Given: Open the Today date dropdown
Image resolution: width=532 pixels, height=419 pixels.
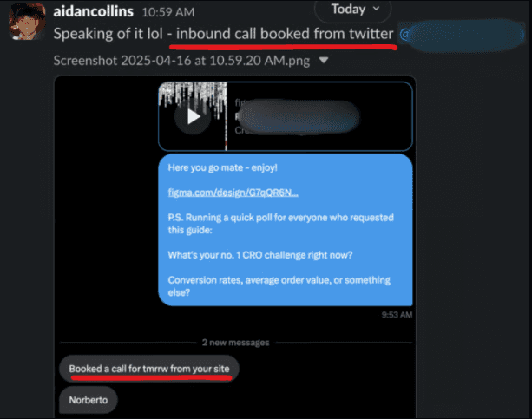Looking at the screenshot, I should [x=353, y=10].
